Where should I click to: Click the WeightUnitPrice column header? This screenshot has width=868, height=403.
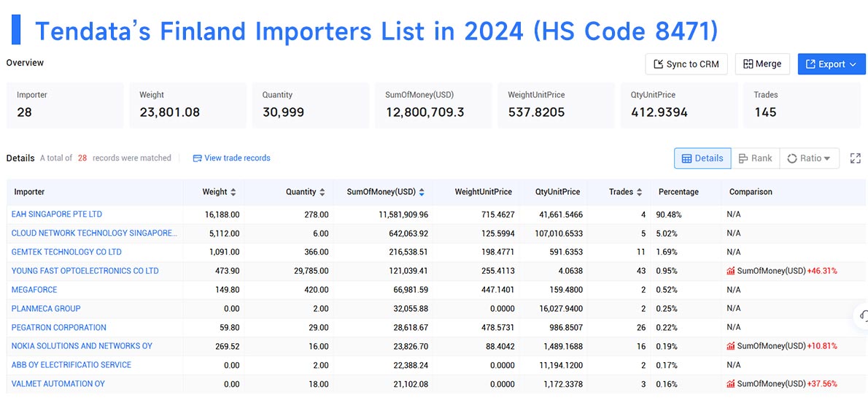484,192
